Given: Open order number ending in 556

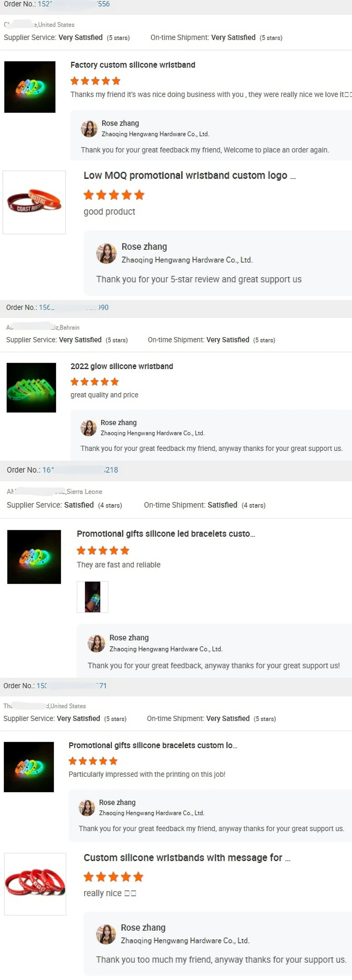Looking at the screenshot, I should (x=74, y=4).
